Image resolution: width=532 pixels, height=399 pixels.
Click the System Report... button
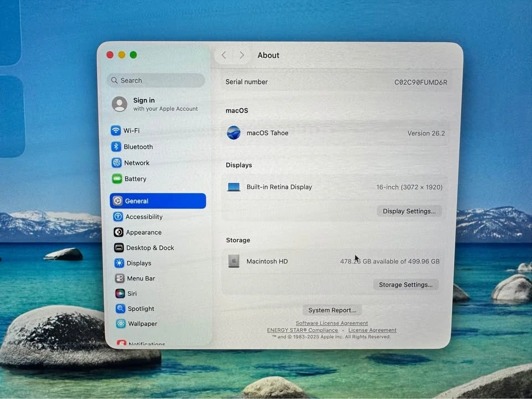(x=332, y=310)
